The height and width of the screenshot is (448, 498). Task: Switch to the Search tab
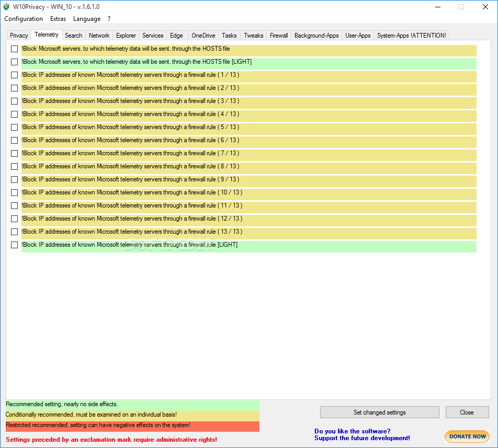74,36
